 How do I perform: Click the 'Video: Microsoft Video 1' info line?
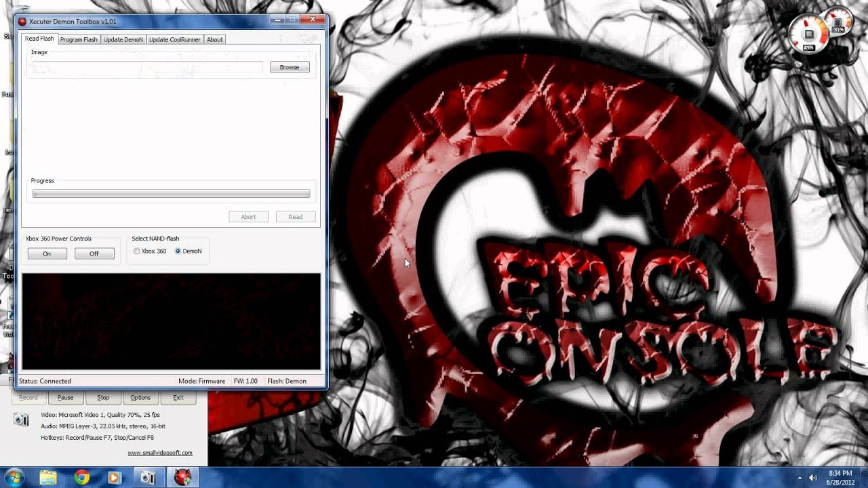coord(100,415)
